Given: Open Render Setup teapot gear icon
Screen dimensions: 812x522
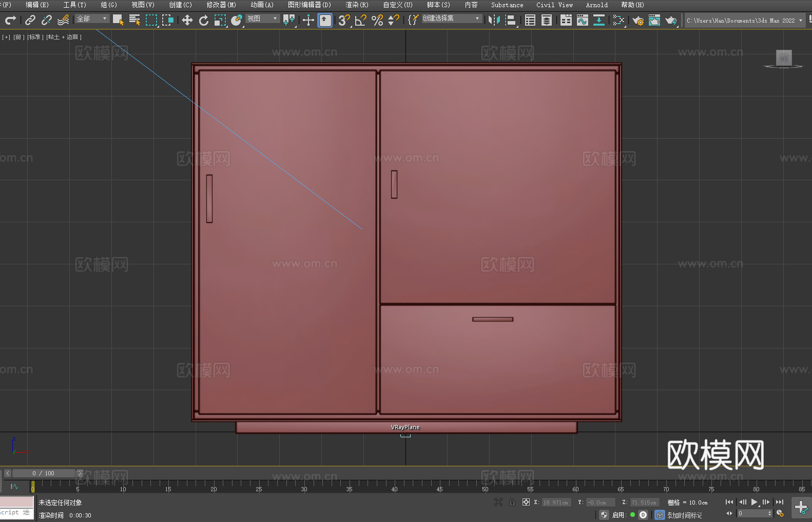Looking at the screenshot, I should tap(638, 20).
